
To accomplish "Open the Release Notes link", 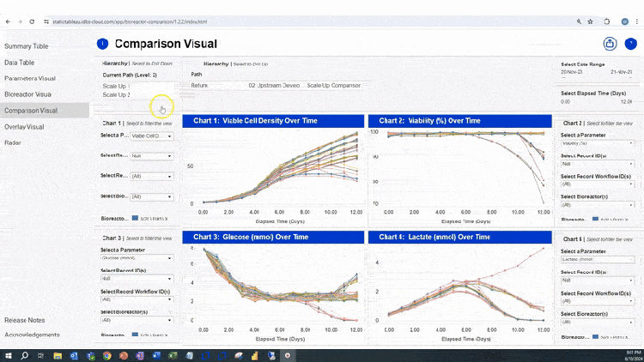I will 25,320.
